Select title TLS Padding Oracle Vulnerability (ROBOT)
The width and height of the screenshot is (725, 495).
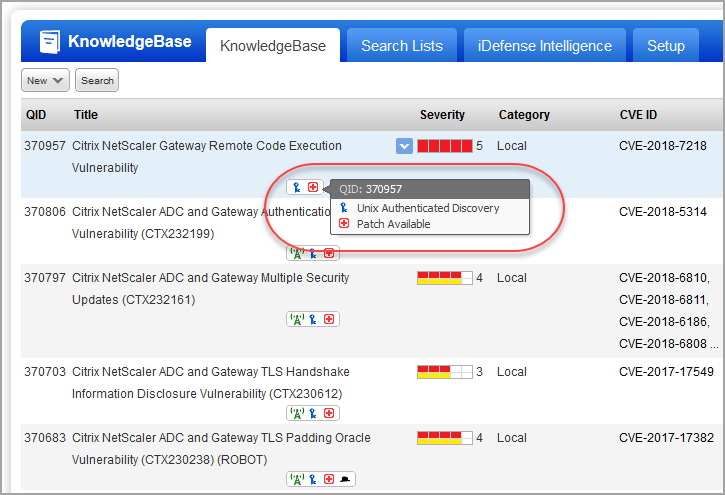tap(221, 449)
